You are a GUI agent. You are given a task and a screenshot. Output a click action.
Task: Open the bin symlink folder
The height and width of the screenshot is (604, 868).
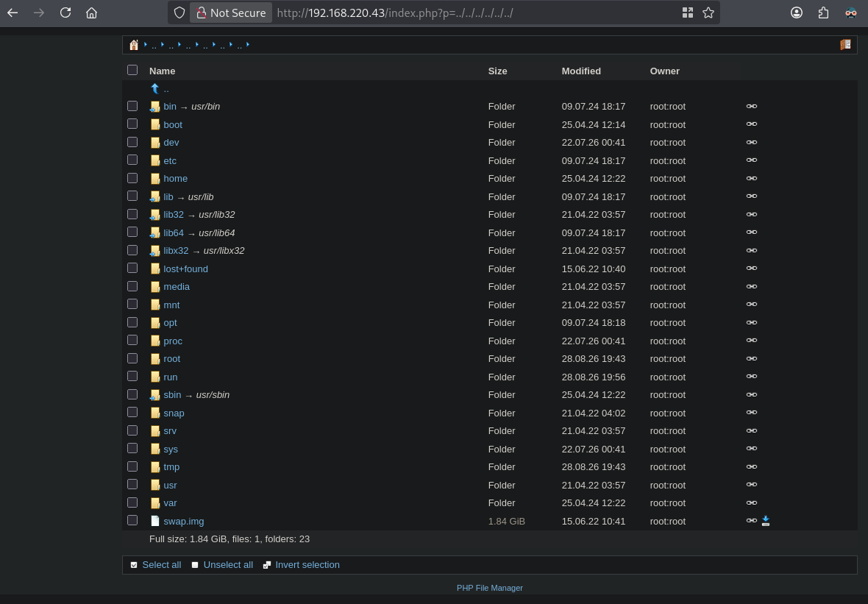tap(170, 106)
